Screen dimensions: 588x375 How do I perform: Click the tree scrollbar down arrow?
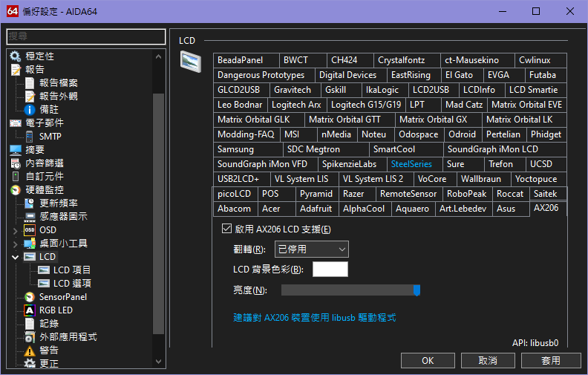[158, 362]
